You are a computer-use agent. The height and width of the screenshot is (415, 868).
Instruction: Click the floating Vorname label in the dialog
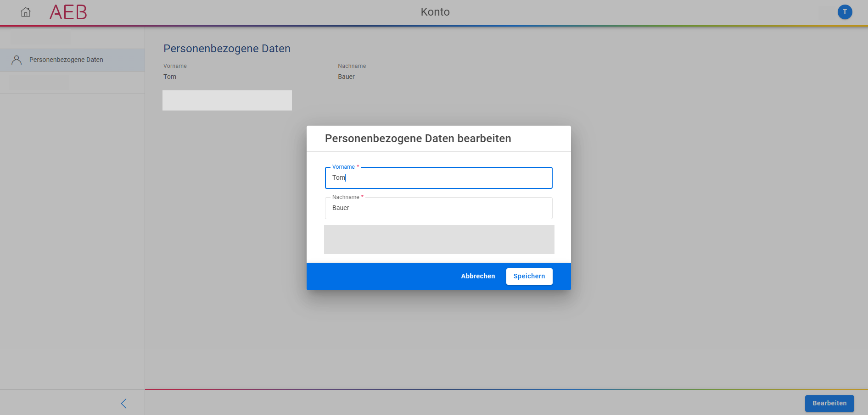[343, 167]
